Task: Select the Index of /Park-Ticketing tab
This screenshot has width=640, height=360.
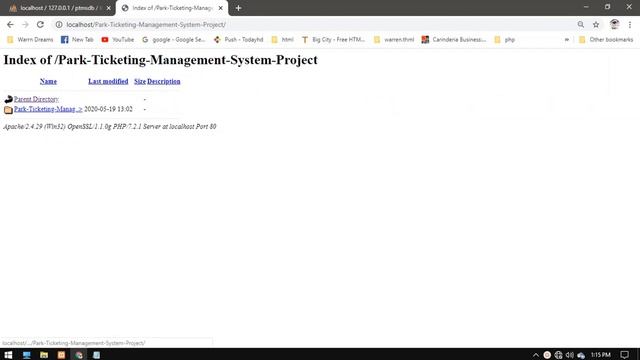Action: tap(171, 8)
